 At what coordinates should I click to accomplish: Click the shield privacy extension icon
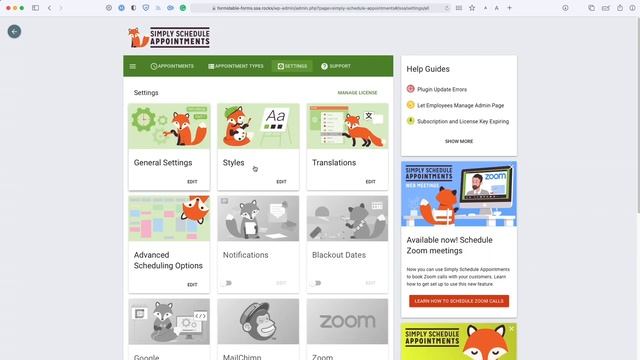point(146,8)
